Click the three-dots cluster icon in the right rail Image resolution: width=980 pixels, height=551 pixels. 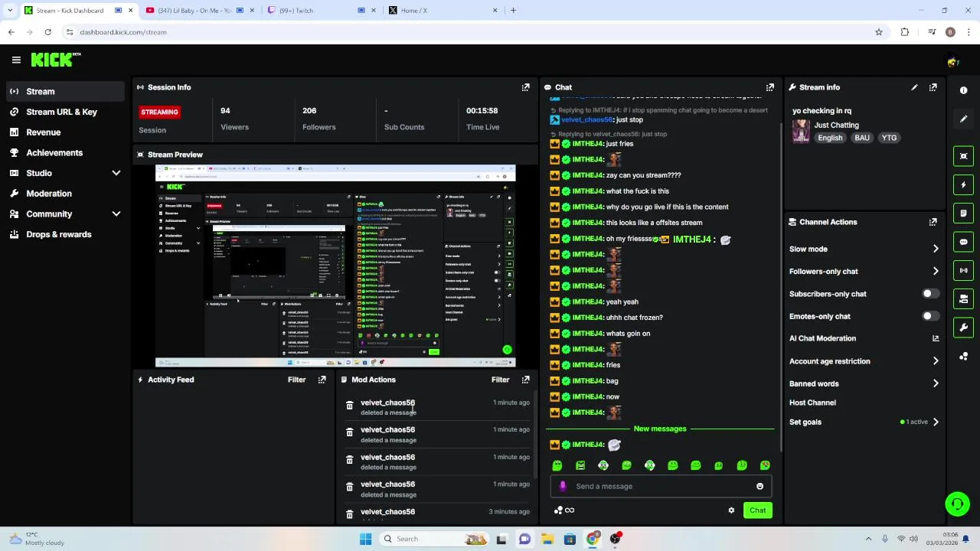point(963,357)
